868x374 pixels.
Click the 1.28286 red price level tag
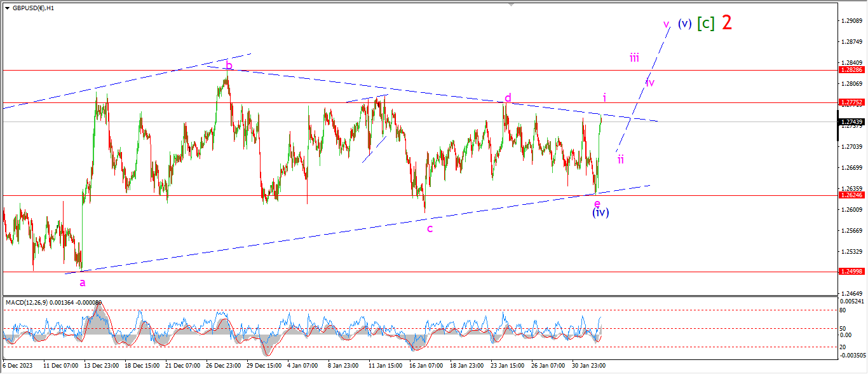pyautogui.click(x=851, y=69)
